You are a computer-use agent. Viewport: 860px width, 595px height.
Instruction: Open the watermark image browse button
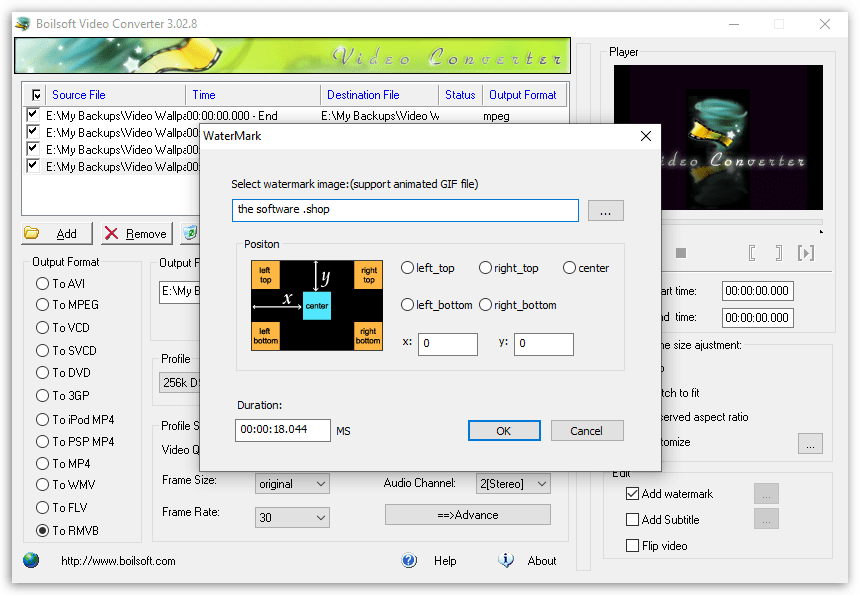[605, 210]
